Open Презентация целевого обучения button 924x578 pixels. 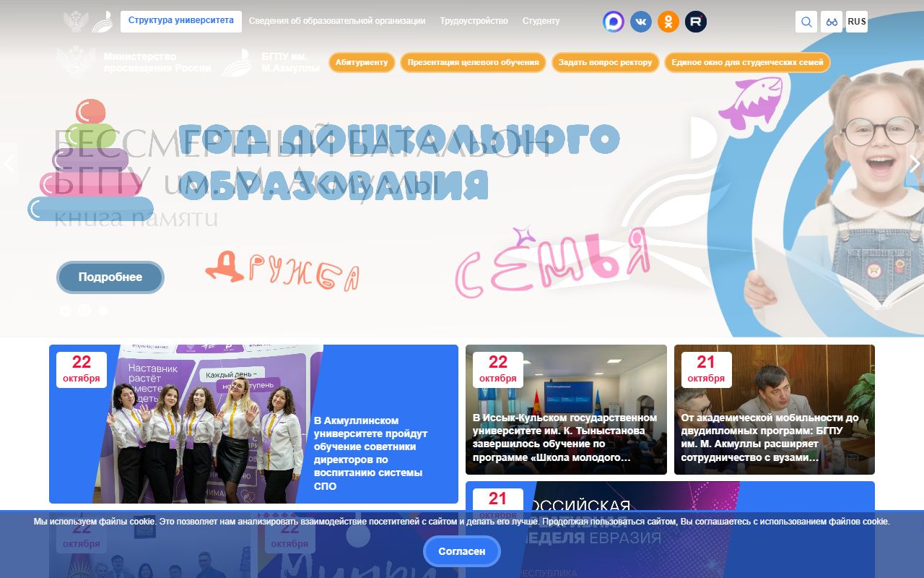click(x=474, y=62)
